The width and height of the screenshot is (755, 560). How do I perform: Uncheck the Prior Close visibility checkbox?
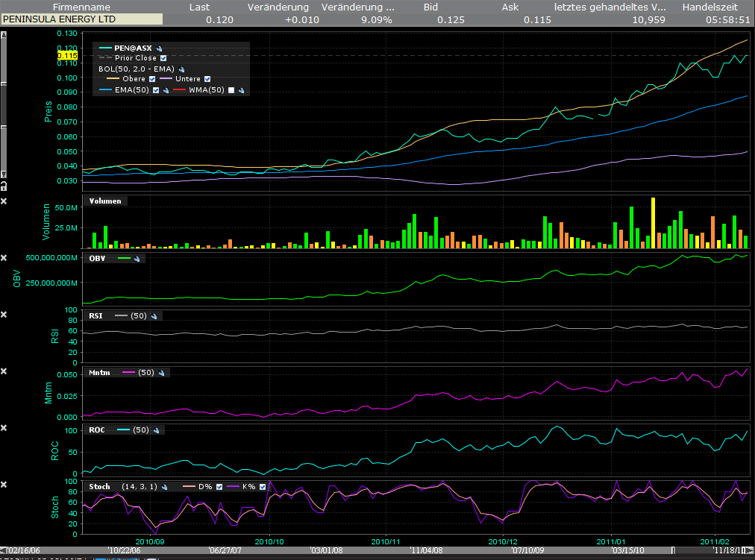(163, 58)
